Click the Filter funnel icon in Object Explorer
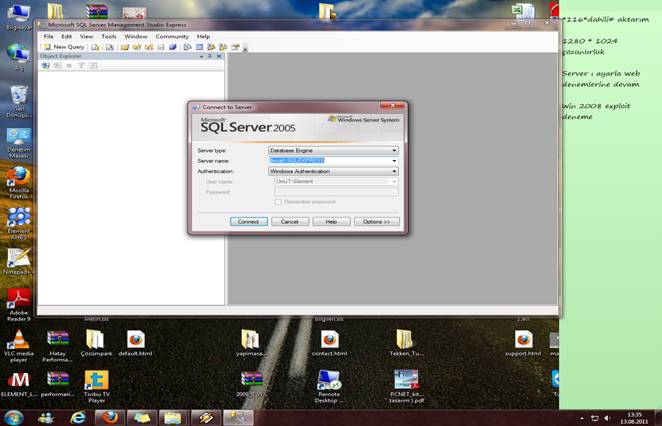662x426 pixels. [x=81, y=65]
